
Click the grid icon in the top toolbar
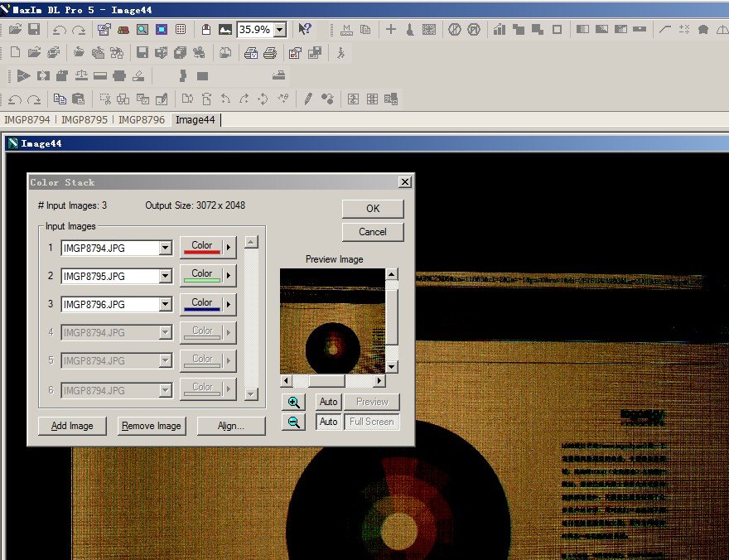(x=181, y=29)
